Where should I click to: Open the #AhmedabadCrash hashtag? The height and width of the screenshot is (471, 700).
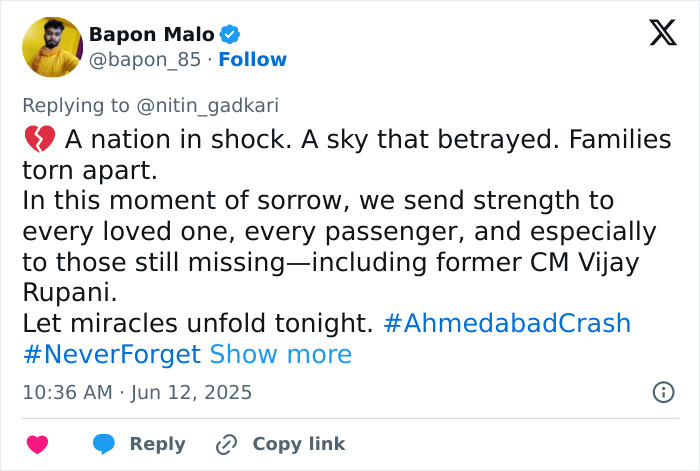507,323
